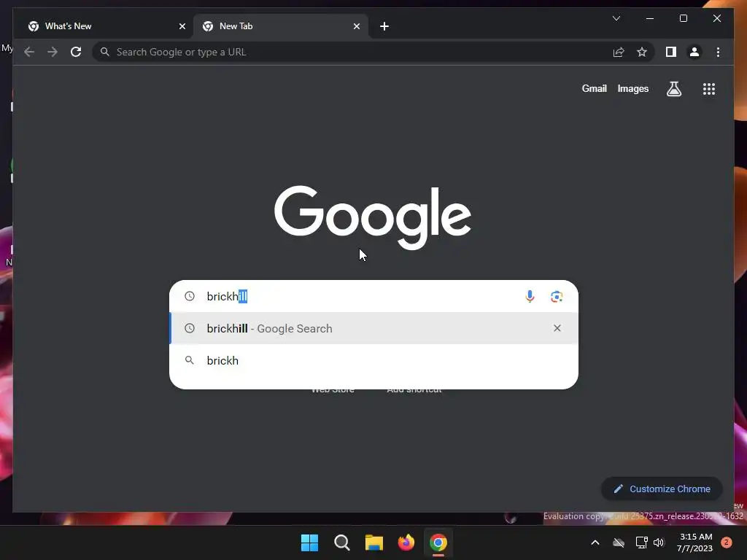747x560 pixels.
Task: Click the Customize Chrome button
Action: click(x=662, y=489)
